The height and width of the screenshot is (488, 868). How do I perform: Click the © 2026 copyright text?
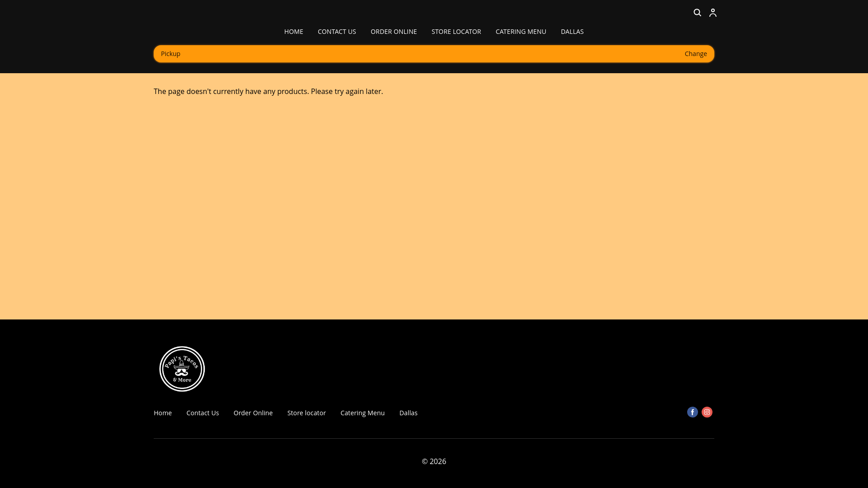pyautogui.click(x=434, y=461)
